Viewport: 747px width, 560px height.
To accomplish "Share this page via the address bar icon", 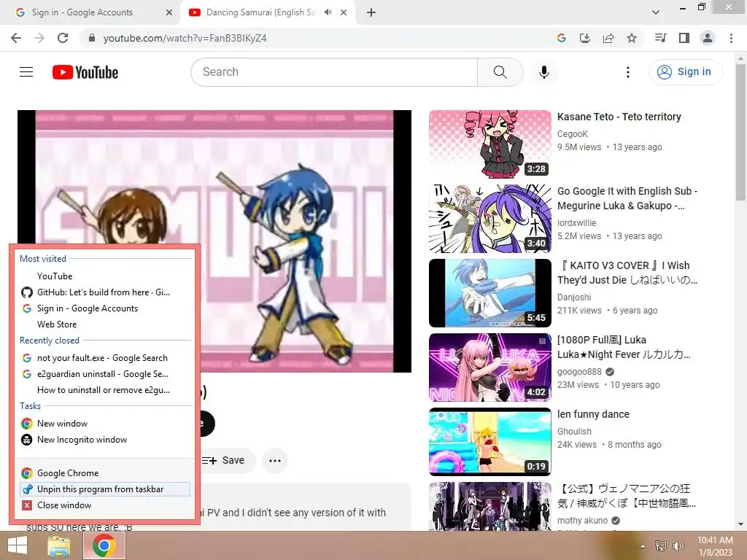I will (x=608, y=38).
